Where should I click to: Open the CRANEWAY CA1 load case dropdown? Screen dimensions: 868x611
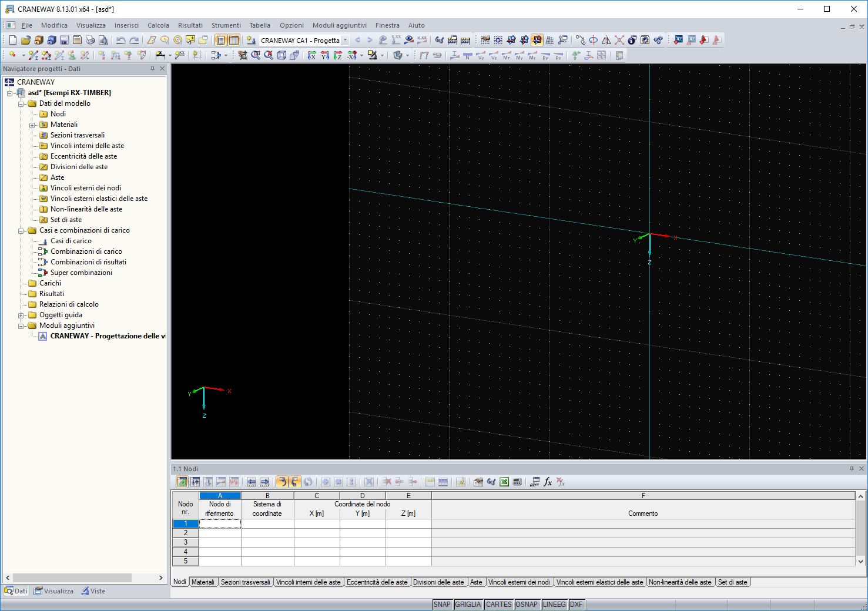tap(345, 41)
